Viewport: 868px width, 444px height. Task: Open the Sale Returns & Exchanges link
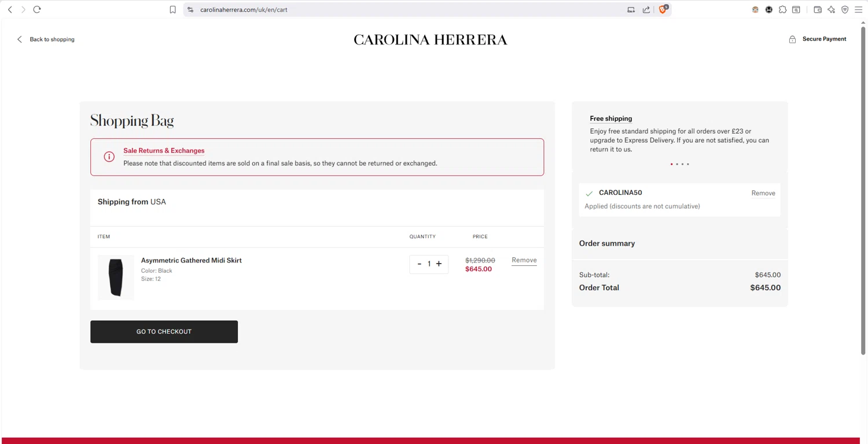(164, 151)
